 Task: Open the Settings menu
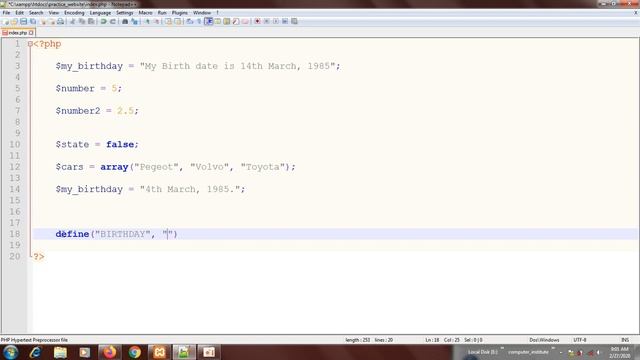[124, 13]
